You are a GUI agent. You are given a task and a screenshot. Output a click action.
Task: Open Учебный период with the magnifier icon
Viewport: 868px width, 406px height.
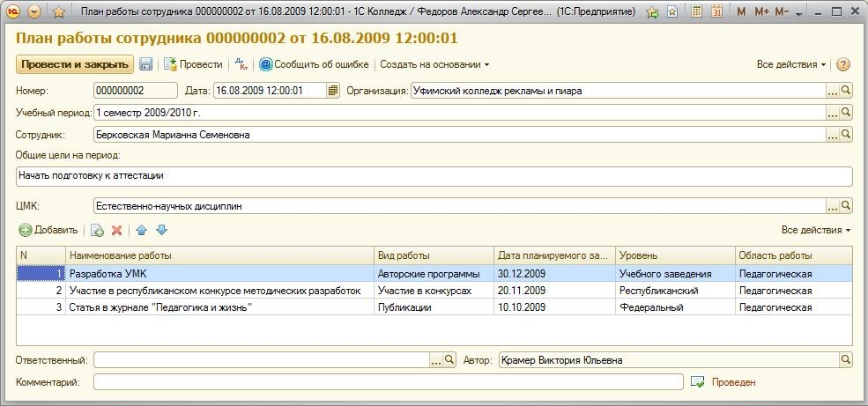[846, 112]
